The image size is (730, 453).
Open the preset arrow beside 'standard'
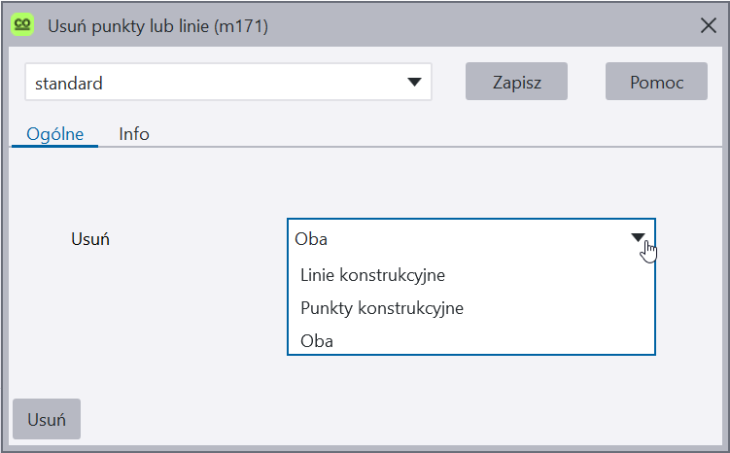414,83
